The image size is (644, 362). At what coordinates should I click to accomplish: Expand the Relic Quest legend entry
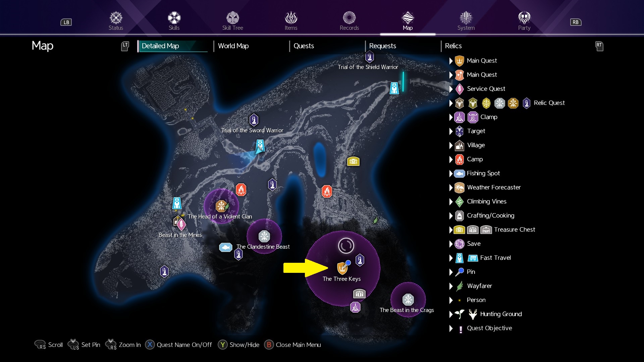[451, 103]
